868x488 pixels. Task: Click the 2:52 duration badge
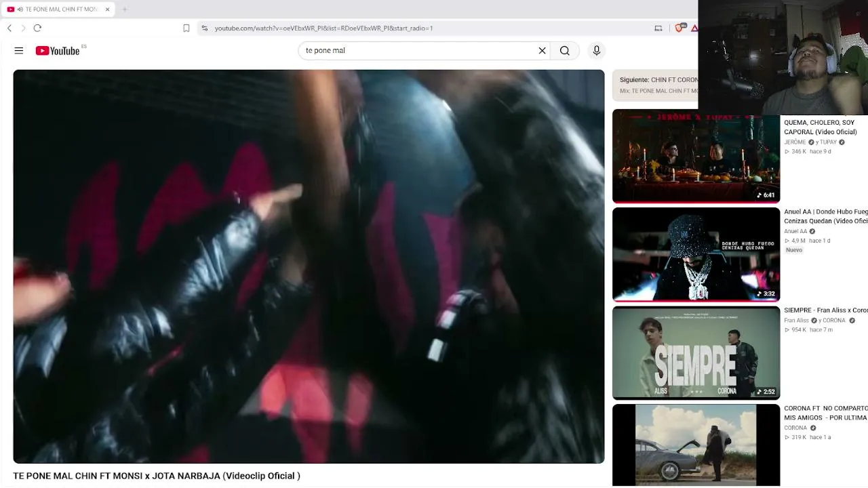766,392
